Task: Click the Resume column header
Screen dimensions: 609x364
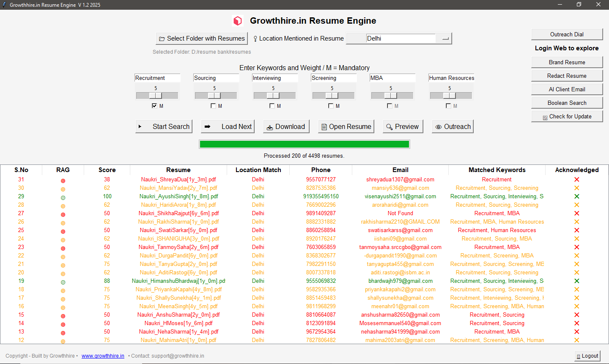Action: pos(178,170)
